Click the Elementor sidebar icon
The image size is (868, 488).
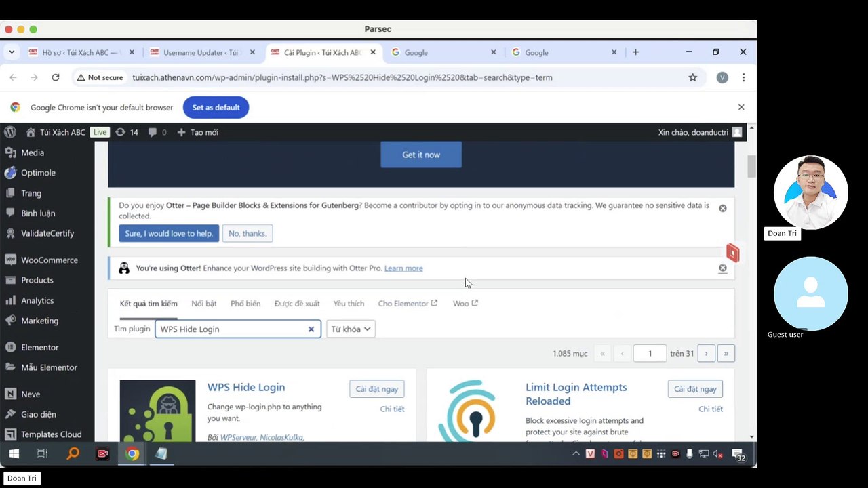point(10,348)
